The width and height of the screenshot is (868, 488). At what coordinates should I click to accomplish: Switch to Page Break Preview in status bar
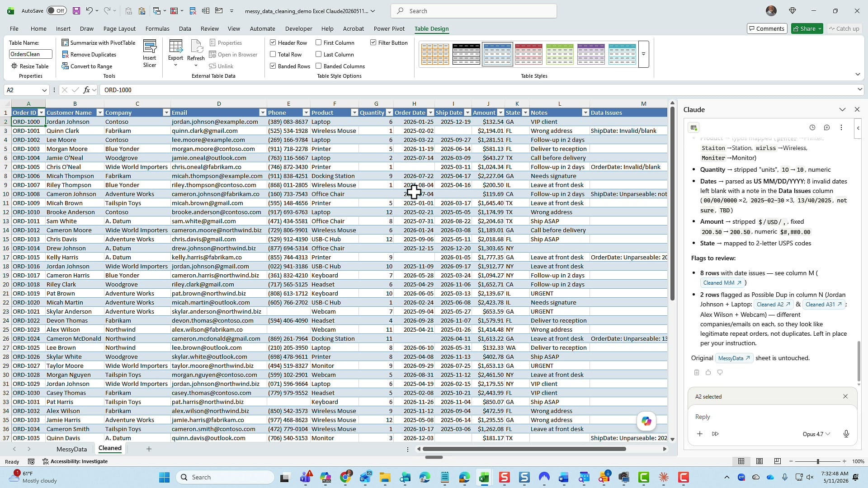[x=778, y=461]
